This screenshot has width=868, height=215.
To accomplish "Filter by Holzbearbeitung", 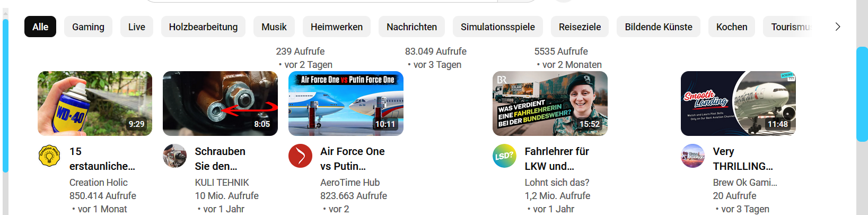I will 203,27.
